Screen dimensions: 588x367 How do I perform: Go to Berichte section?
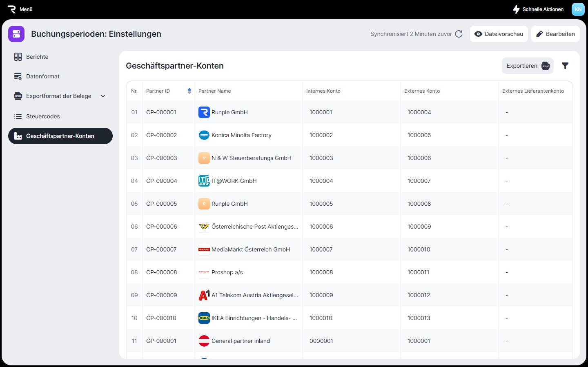tap(37, 57)
